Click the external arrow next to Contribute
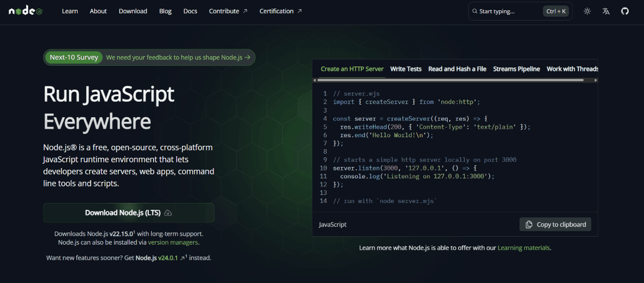The image size is (644, 283). coord(245,11)
